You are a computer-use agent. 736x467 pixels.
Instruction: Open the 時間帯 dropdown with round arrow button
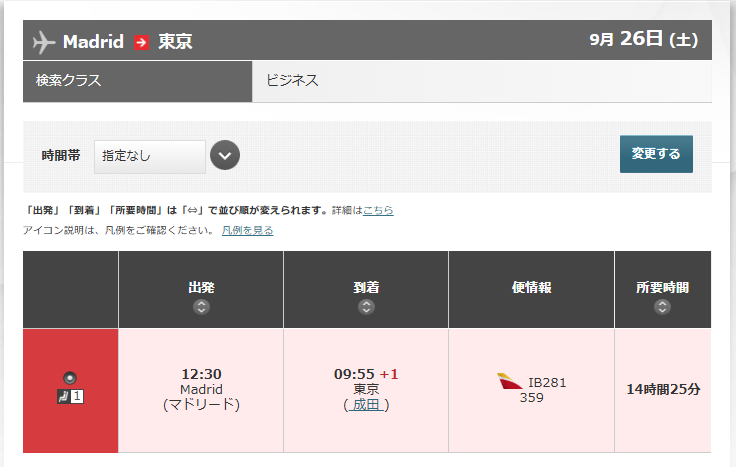pos(225,156)
